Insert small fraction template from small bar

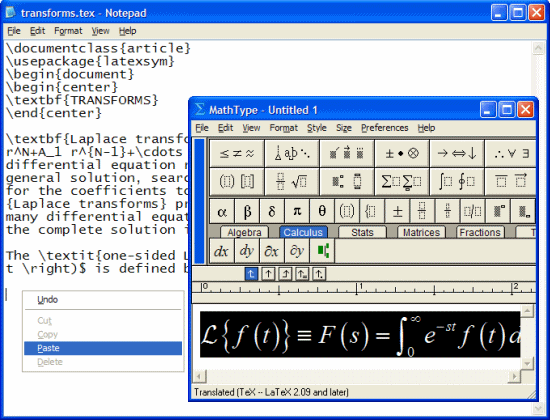pyautogui.click(x=448, y=211)
